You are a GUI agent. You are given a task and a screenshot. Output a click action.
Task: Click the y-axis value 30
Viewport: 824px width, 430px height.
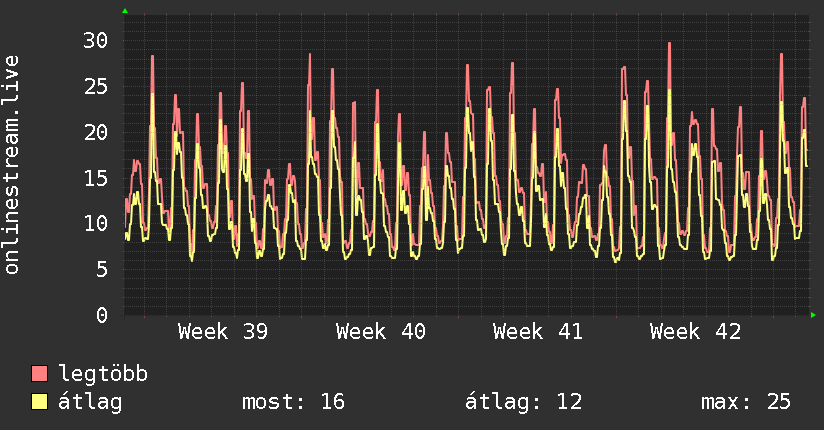(x=96, y=40)
